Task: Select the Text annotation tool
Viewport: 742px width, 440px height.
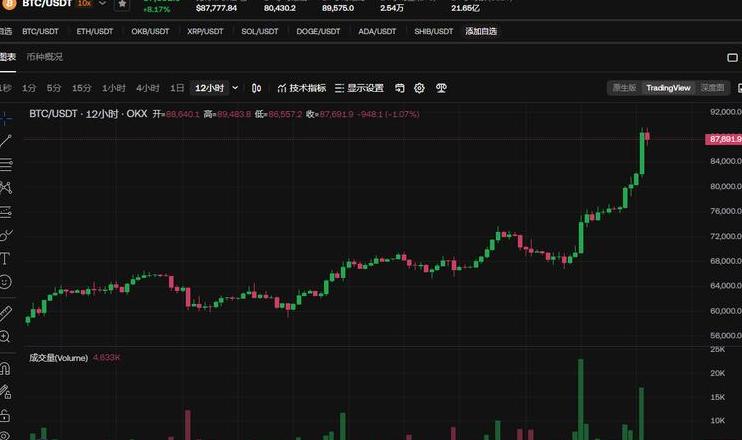Action: (5, 258)
